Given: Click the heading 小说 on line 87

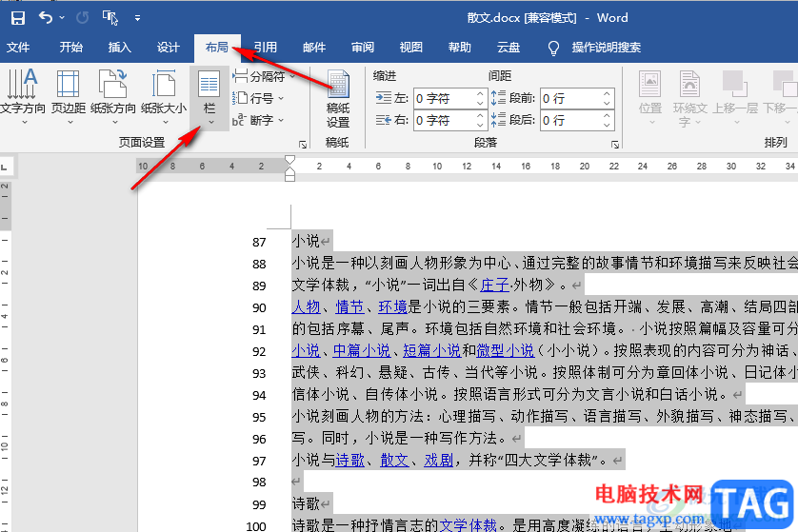Looking at the screenshot, I should point(306,241).
